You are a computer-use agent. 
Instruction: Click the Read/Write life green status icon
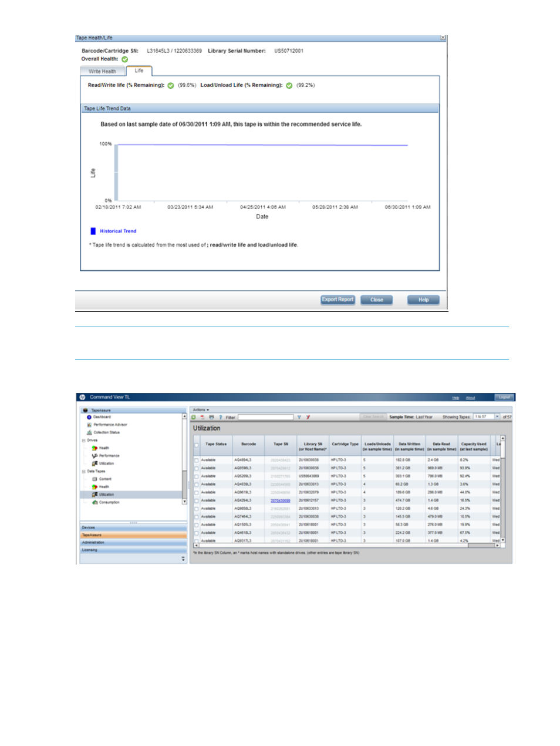tap(171, 86)
